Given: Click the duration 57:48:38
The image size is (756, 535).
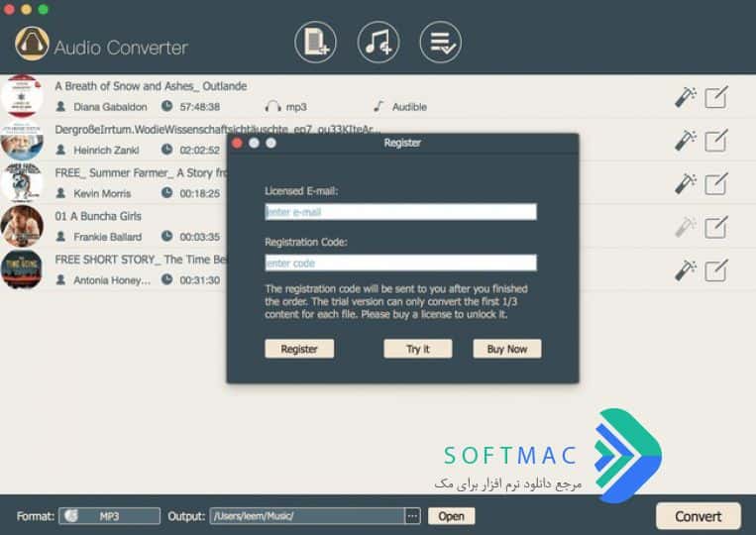Looking at the screenshot, I should 199,107.
